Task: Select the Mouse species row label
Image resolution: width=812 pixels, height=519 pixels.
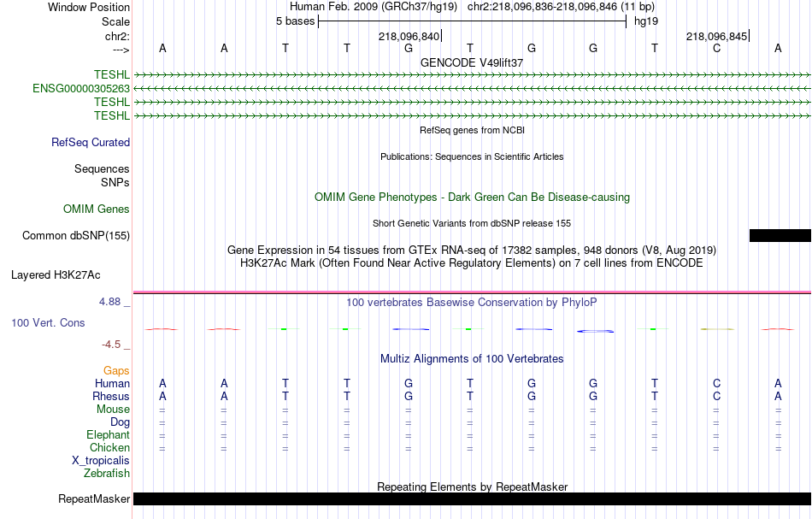Action: pyautogui.click(x=113, y=410)
